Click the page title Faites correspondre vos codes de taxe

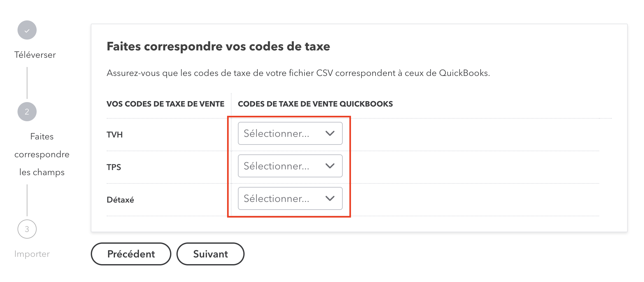coord(218,46)
